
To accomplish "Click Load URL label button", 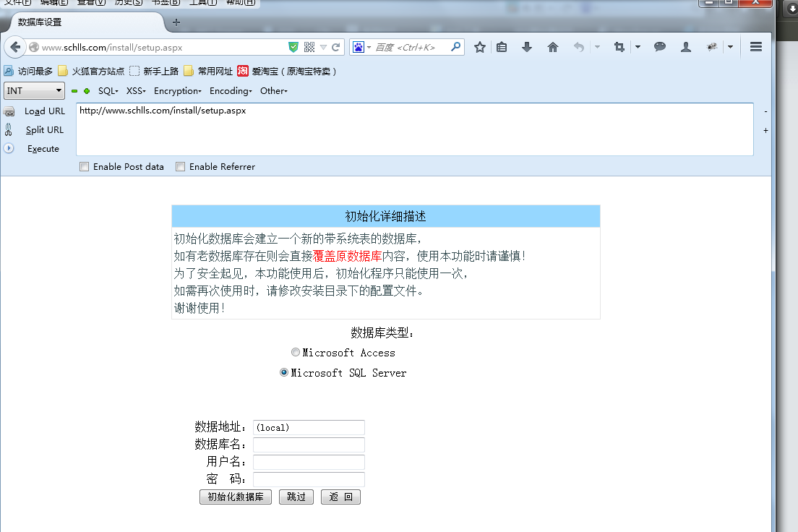I will 45,111.
